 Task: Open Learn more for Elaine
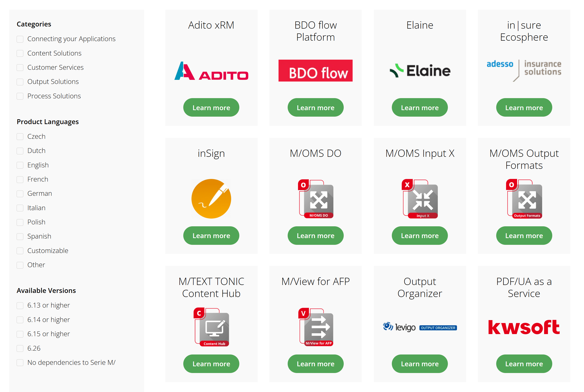(420, 107)
